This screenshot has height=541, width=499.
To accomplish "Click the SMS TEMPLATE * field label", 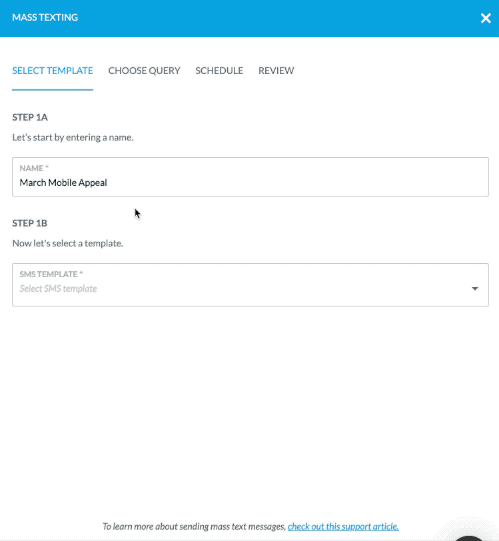I will coord(51,274).
